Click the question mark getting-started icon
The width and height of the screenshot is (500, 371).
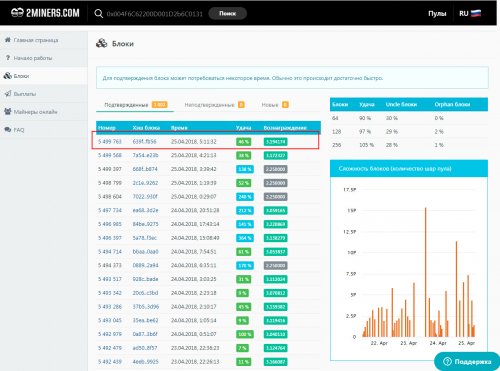pyautogui.click(x=8, y=58)
